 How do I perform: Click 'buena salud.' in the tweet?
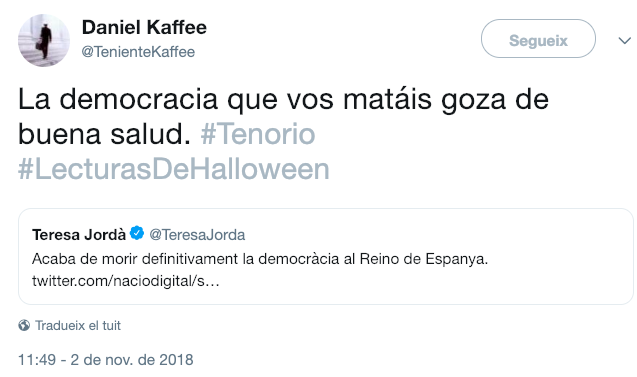click(104, 134)
